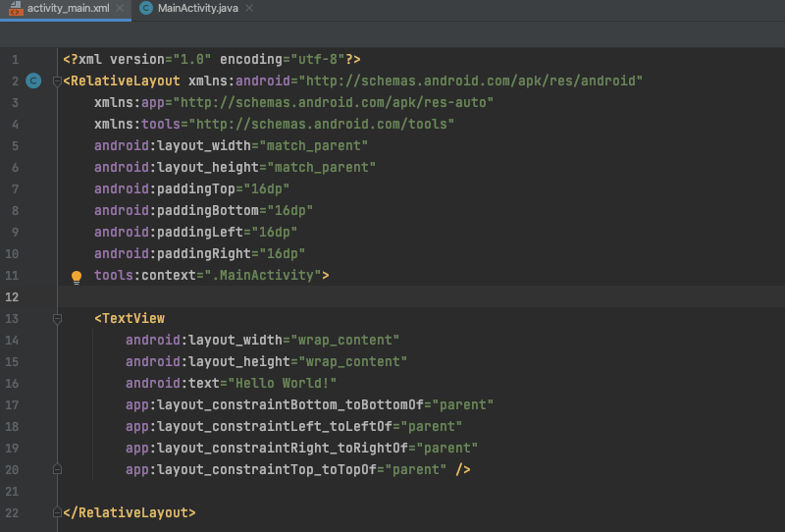Collapse the RelativeLayout opening tag fold

[57, 80]
